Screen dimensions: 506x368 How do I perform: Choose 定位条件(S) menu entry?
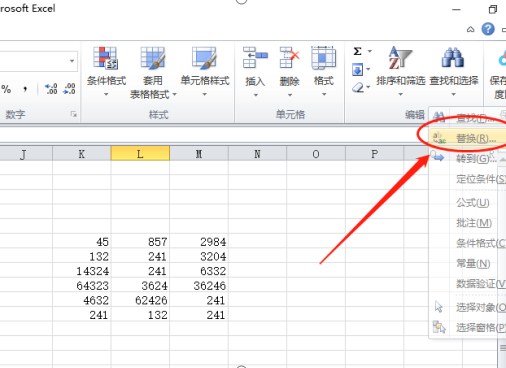point(468,179)
